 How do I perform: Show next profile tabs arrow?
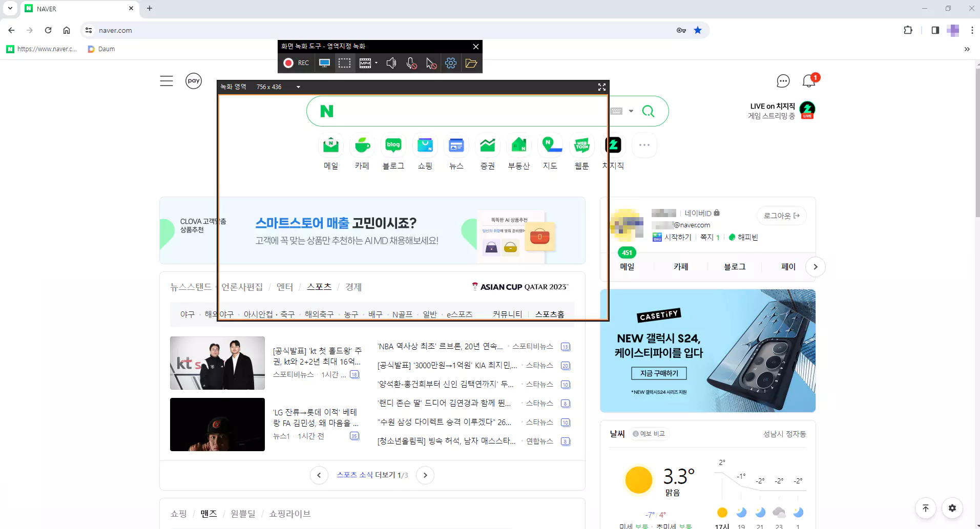816,267
